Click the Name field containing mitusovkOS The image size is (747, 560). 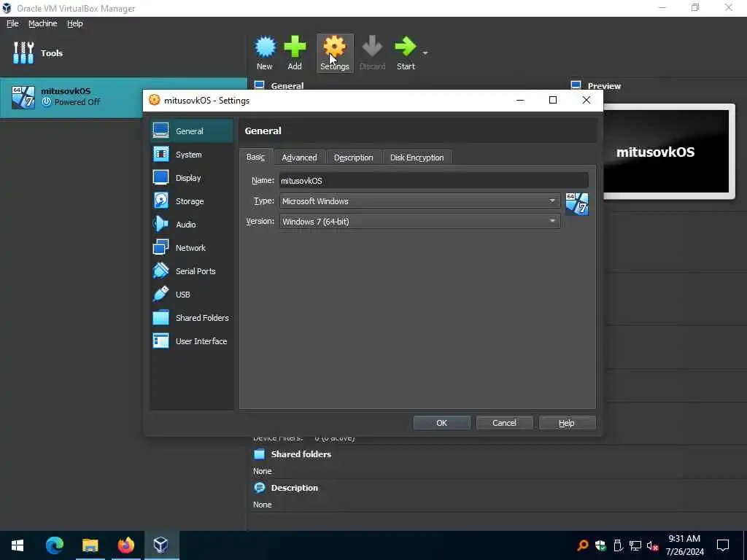tap(433, 181)
